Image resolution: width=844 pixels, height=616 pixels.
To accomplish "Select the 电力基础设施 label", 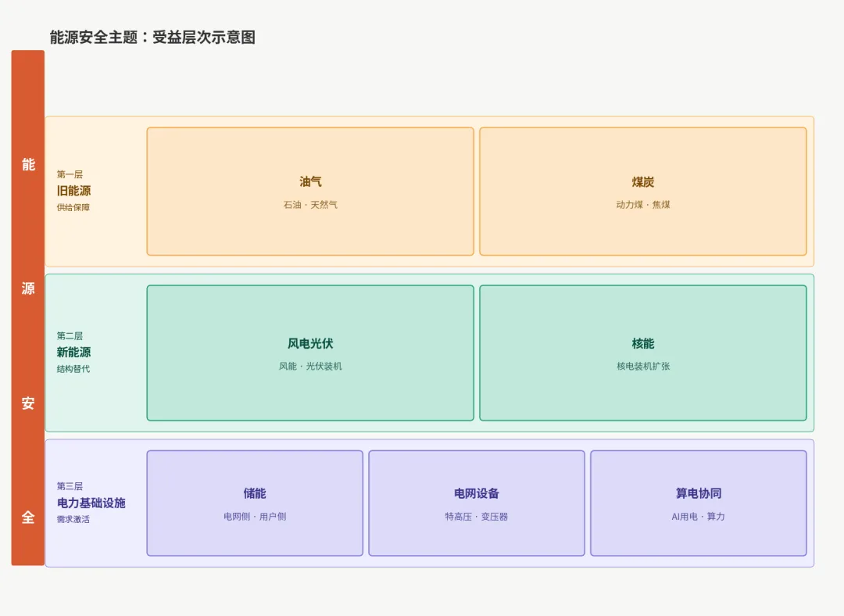I will (92, 503).
